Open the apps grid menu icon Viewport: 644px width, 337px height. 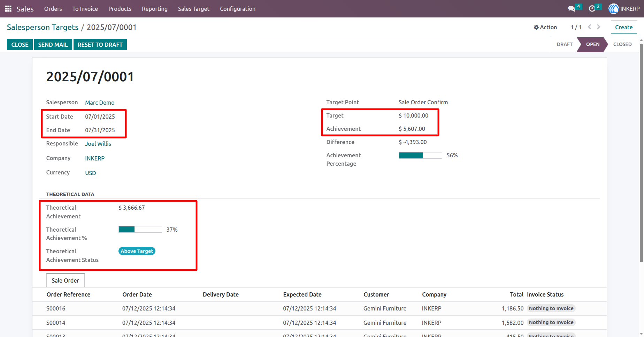click(x=8, y=9)
